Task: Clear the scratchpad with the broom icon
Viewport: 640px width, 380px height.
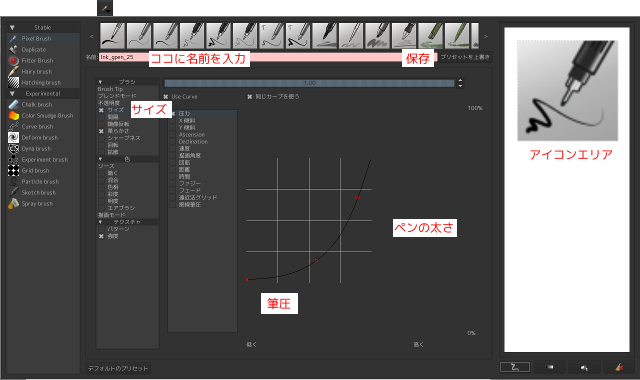Action: (x=619, y=367)
